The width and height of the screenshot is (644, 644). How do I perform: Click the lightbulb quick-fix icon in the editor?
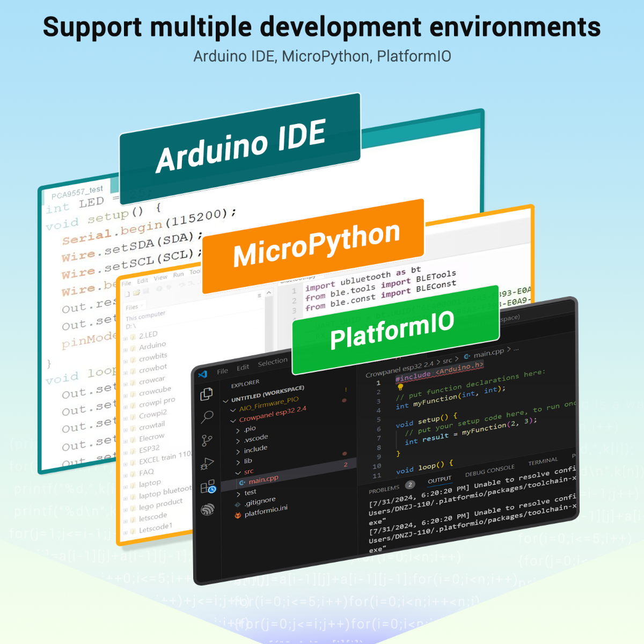(x=400, y=386)
